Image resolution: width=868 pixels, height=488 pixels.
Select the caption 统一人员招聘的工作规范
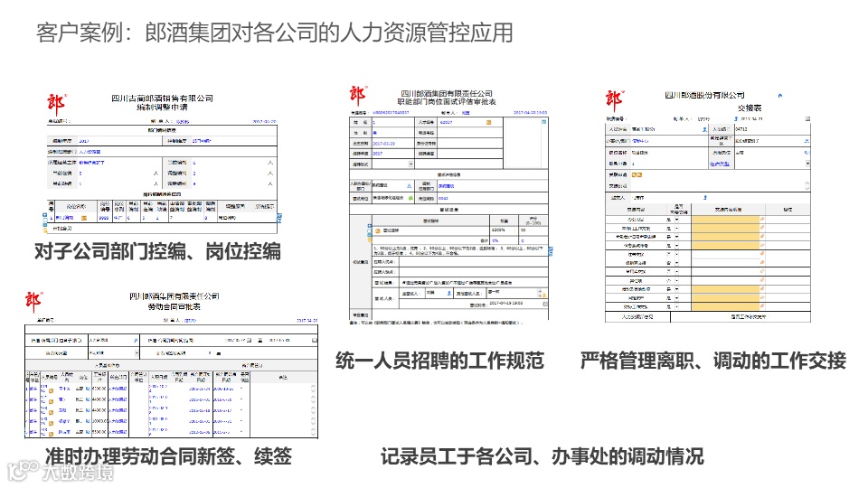(x=440, y=361)
